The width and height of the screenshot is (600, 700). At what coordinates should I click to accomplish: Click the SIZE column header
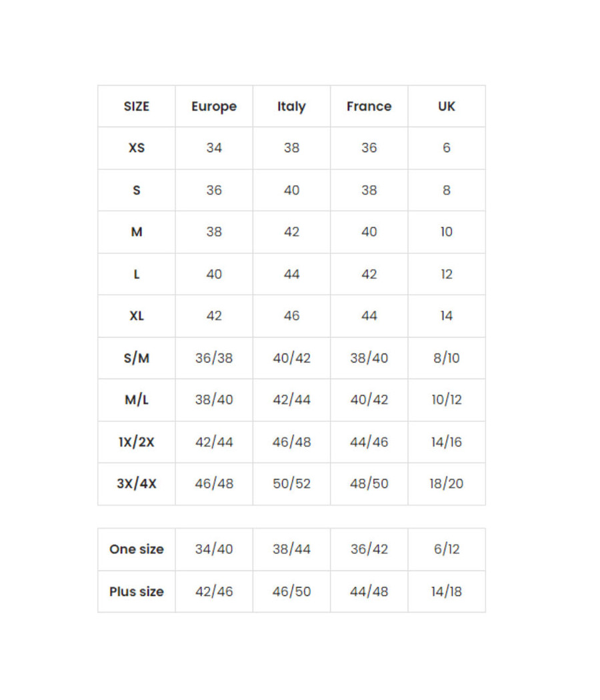click(x=137, y=107)
